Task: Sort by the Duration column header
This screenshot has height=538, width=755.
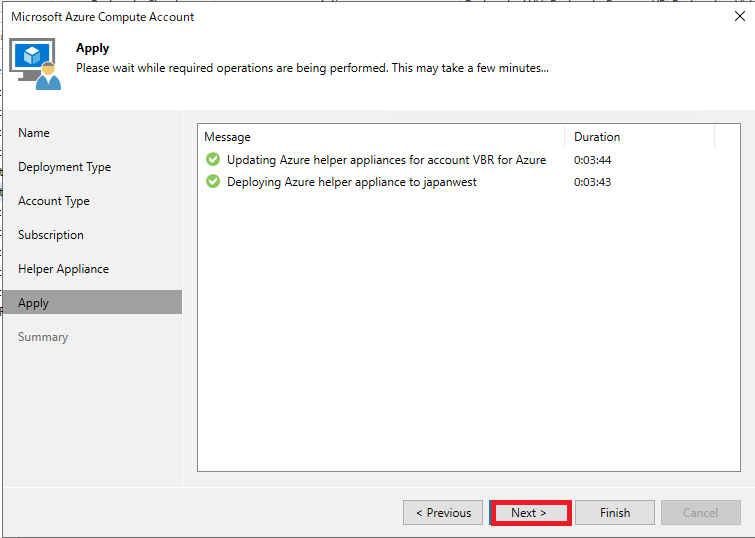Action: (x=640, y=137)
